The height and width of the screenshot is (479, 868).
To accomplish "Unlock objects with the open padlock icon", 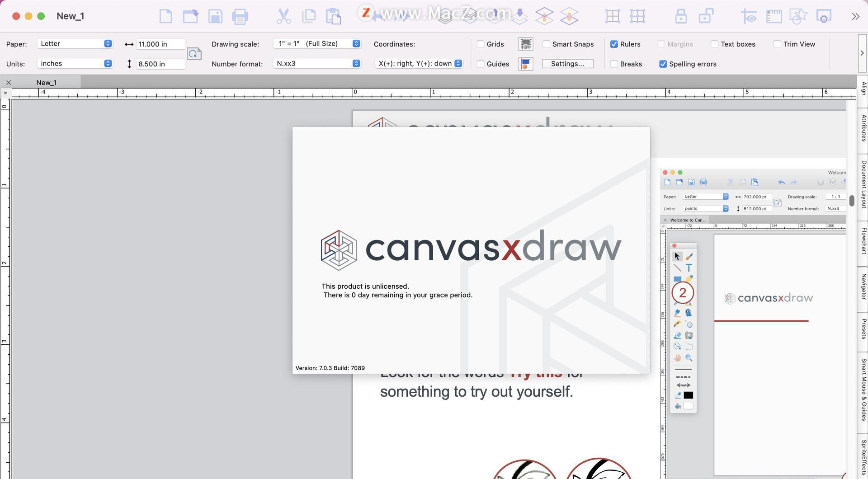I will pyautogui.click(x=706, y=16).
